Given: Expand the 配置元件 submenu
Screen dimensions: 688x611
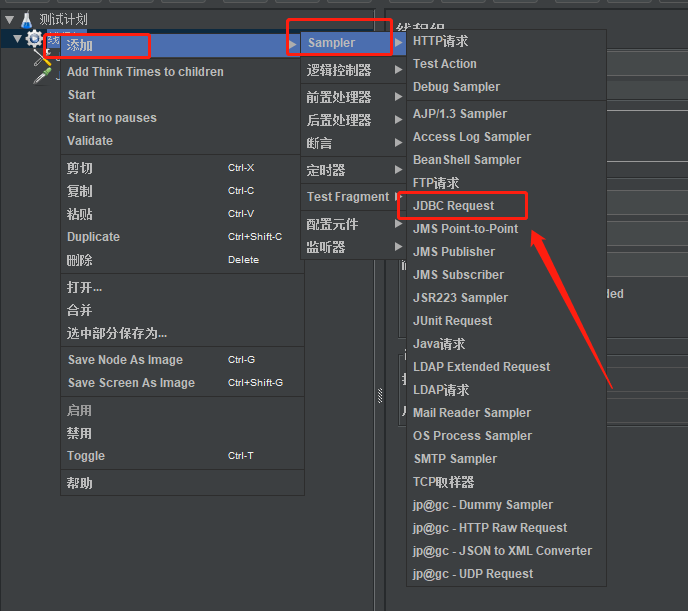Looking at the screenshot, I should coord(353,224).
